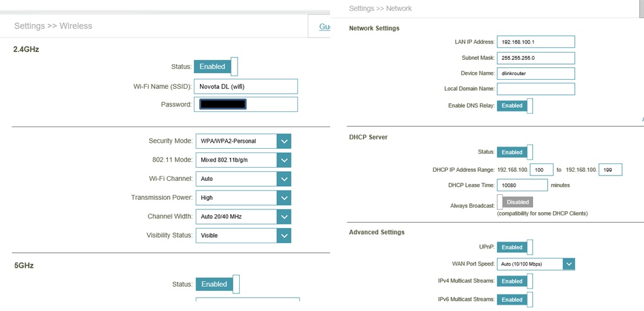This screenshot has height=311, width=644.
Task: Click the LAN IP Address field
Action: 536,42
